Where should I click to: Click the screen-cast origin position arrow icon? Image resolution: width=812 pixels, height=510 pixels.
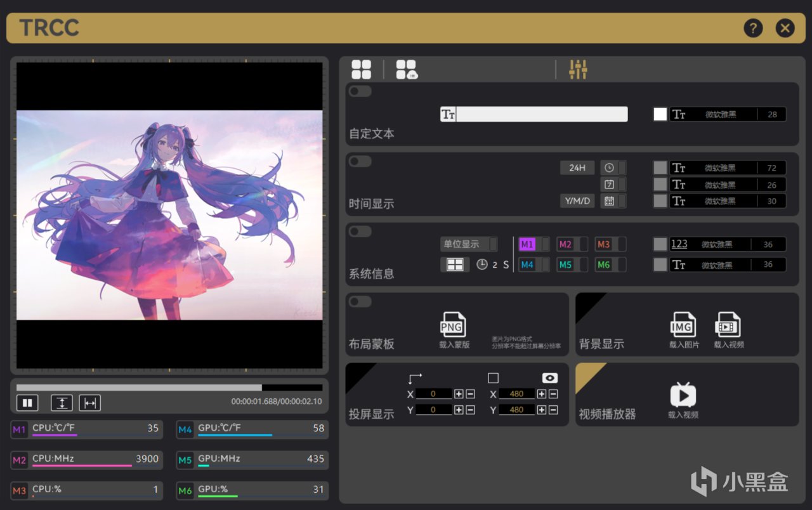click(416, 378)
